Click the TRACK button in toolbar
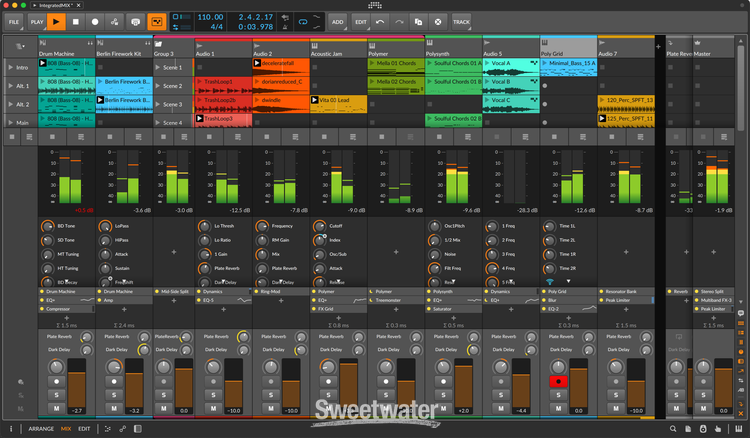Viewport: 750px width, 438px height. pos(461,21)
